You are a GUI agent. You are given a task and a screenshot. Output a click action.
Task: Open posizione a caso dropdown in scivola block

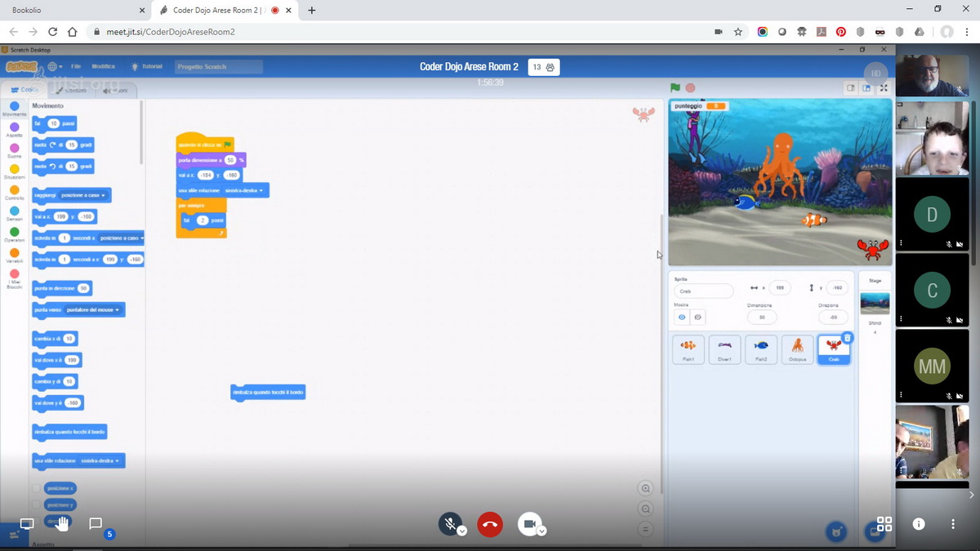pyautogui.click(x=120, y=238)
